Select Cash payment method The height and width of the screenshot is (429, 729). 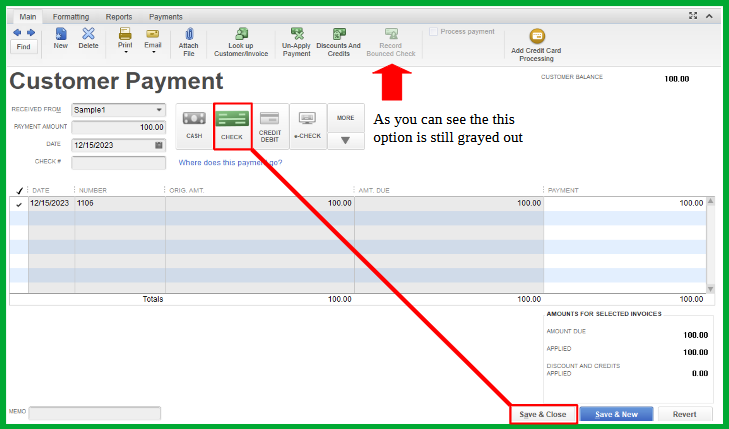click(194, 126)
